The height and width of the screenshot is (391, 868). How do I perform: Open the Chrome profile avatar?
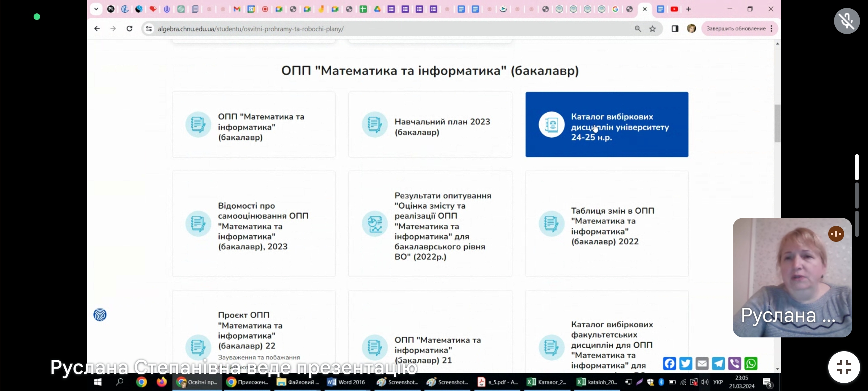[691, 29]
